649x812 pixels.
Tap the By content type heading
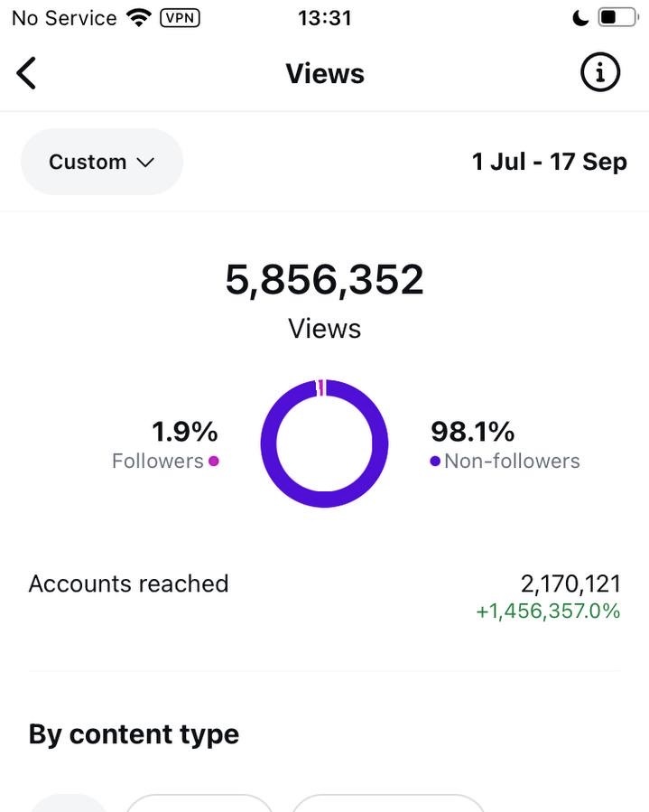134,734
